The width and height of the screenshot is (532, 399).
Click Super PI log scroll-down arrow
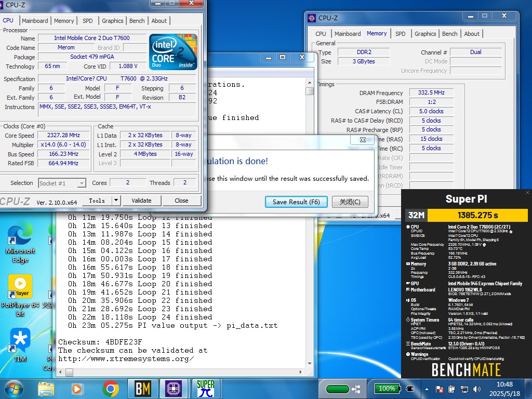point(310,364)
